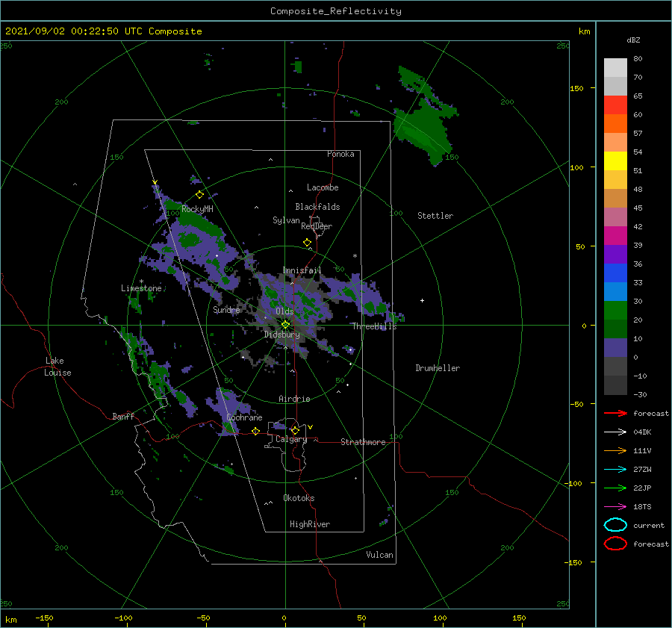Select the orange 111V arrow icon
Screen dimensions: 672x628
click(615, 450)
